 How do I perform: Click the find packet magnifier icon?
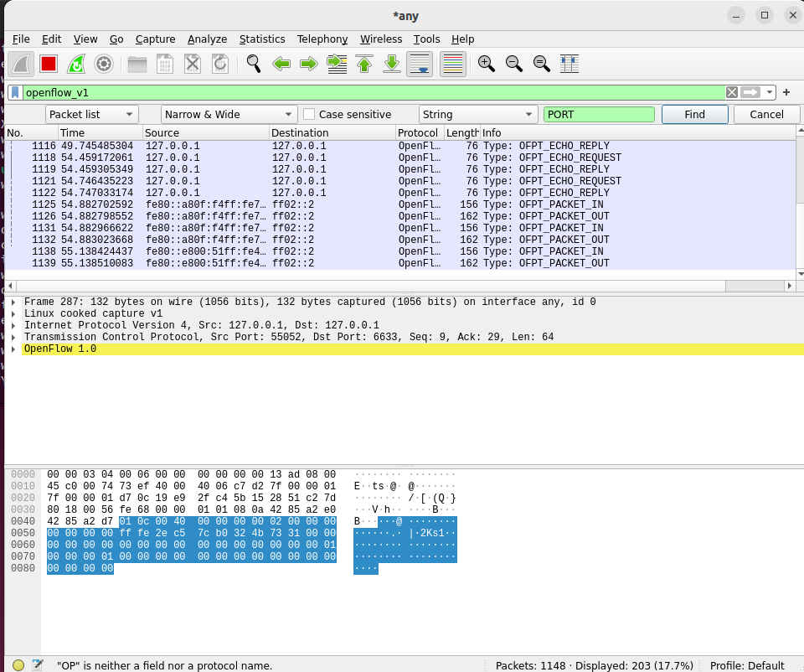254,65
